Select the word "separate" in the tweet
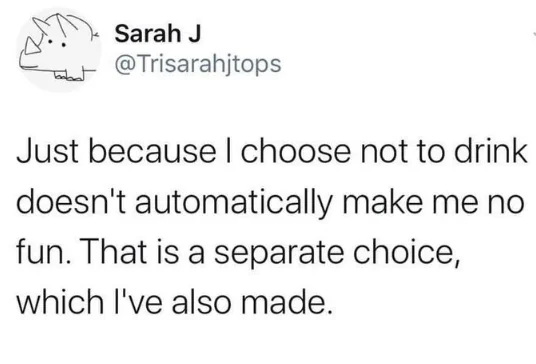This screenshot has height=364, width=536. pos(279,253)
